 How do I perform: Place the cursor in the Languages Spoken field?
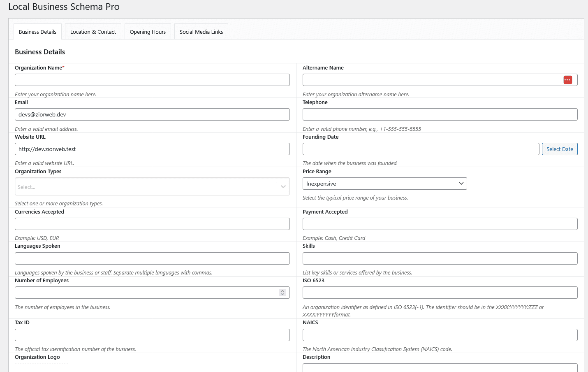coord(152,258)
